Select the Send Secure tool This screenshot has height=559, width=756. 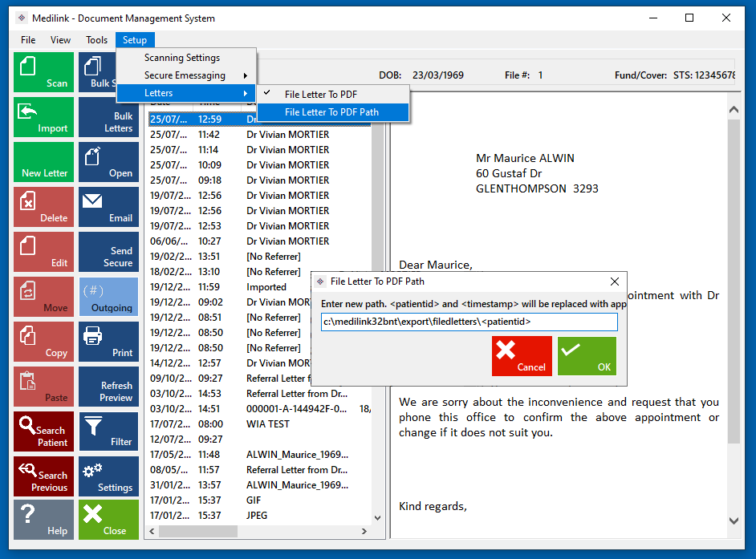pos(108,252)
